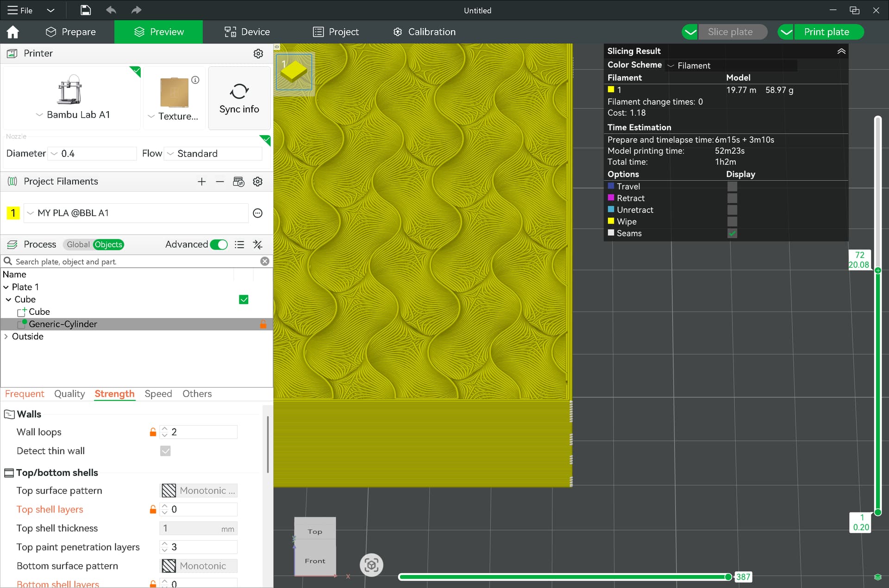Screen dimensions: 889x588
Task: Open Print plate dropdown arrow
Action: [786, 32]
